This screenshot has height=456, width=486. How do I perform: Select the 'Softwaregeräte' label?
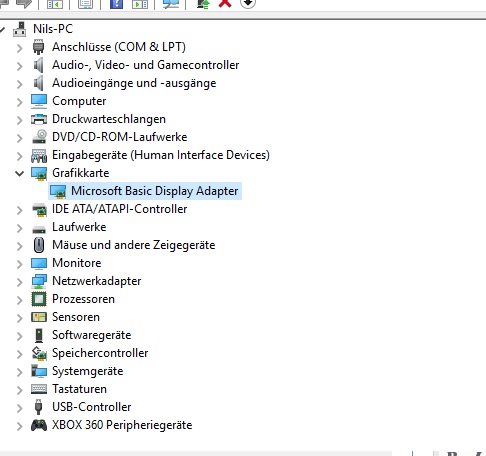92,335
